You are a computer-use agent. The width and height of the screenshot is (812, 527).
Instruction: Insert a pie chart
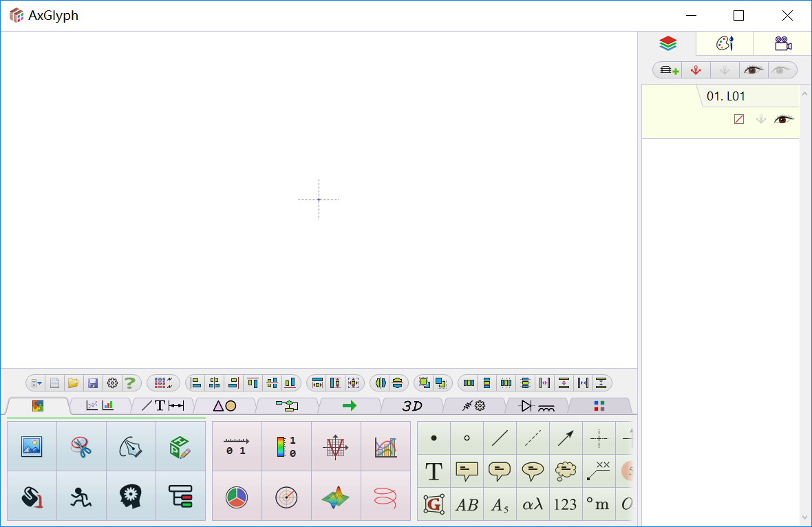pyautogui.click(x=237, y=496)
